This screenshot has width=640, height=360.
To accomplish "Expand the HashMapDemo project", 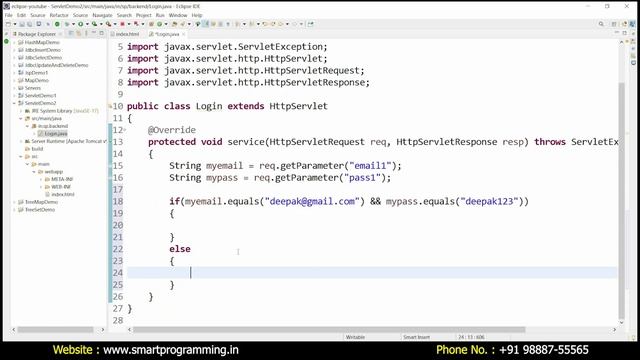I will 14,42.
